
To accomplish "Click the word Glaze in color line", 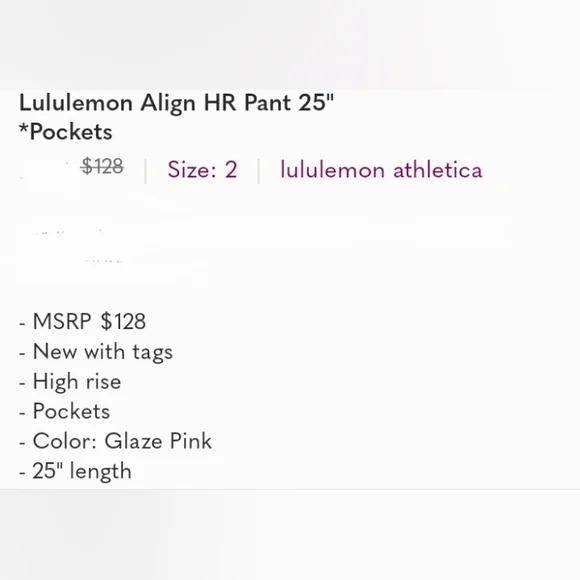I will click(x=134, y=441).
